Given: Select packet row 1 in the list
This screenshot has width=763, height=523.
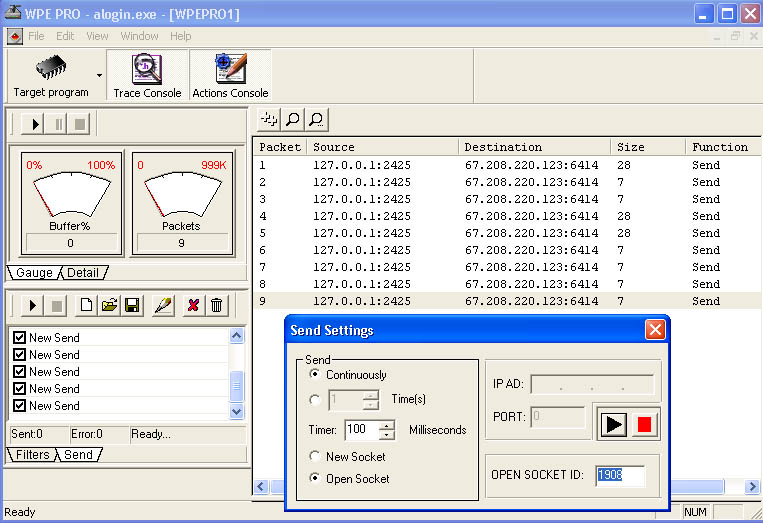Looking at the screenshot, I should point(507,165).
